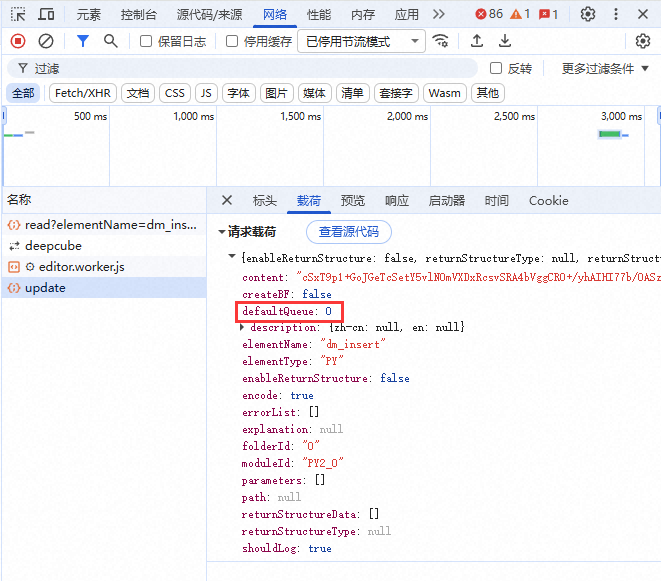Enable the 停用缓存 checkbox

pos(232,41)
